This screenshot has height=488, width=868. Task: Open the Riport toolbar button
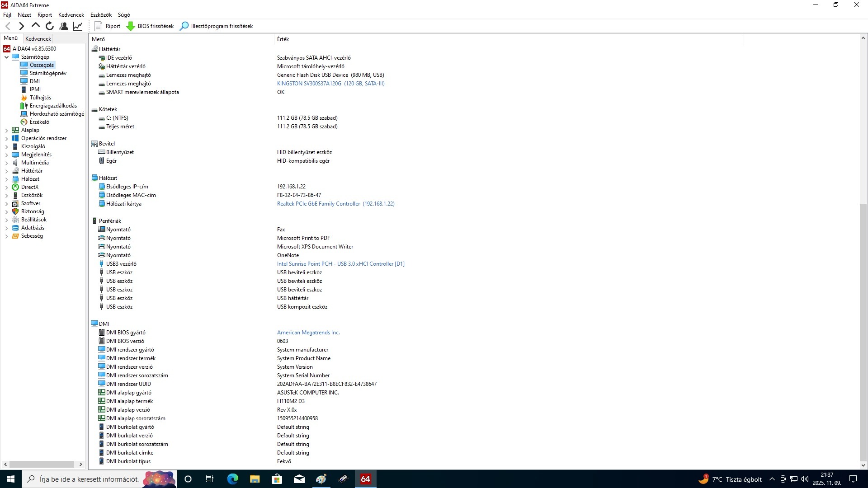pyautogui.click(x=108, y=26)
